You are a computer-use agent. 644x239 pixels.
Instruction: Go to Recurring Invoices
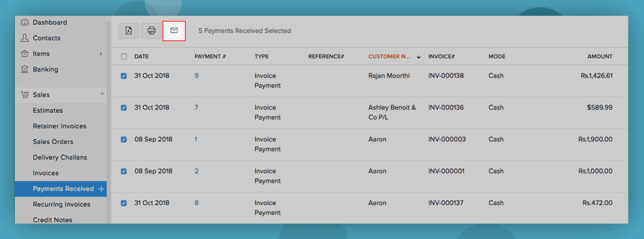coord(61,204)
